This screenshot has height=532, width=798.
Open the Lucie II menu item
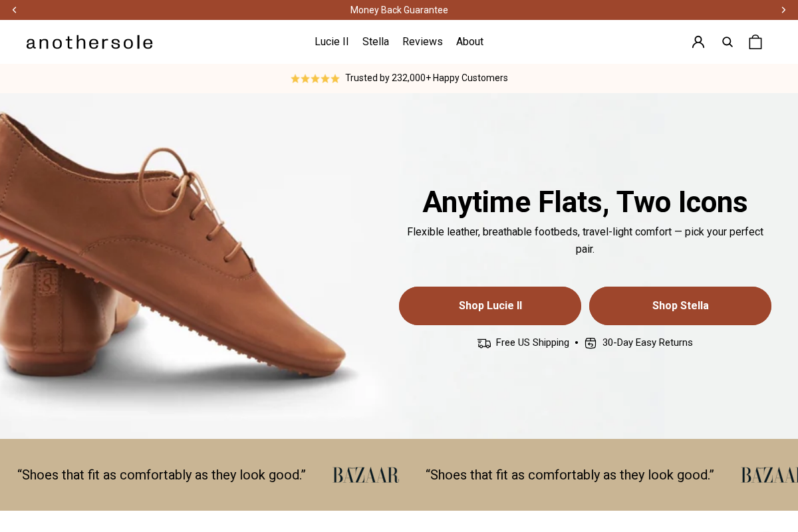(331, 41)
